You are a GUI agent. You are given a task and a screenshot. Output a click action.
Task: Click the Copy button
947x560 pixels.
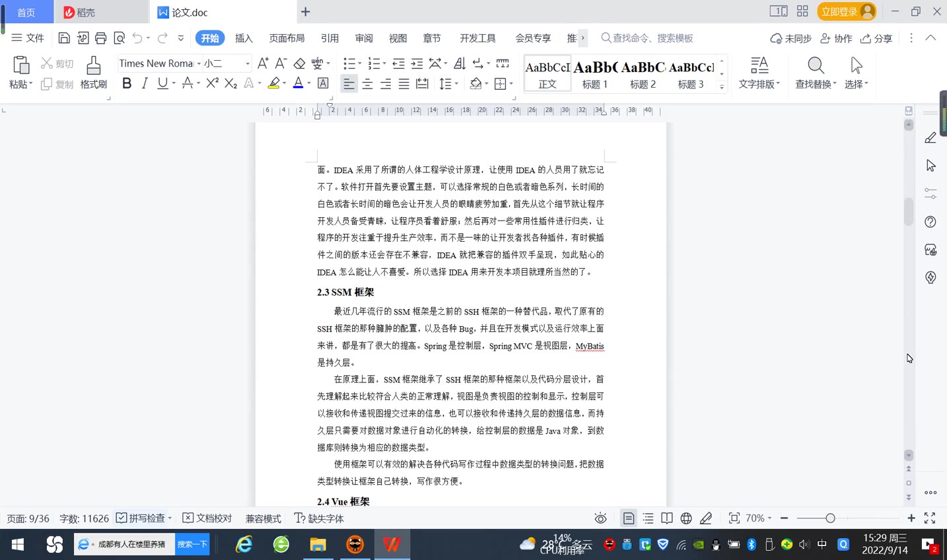click(57, 84)
